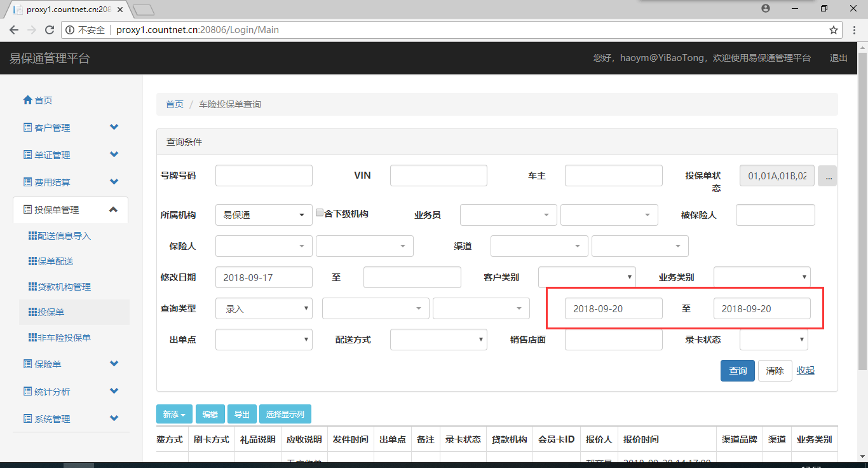The image size is (868, 468).
Task: Open the Chrome user profile icon
Action: (765, 8)
